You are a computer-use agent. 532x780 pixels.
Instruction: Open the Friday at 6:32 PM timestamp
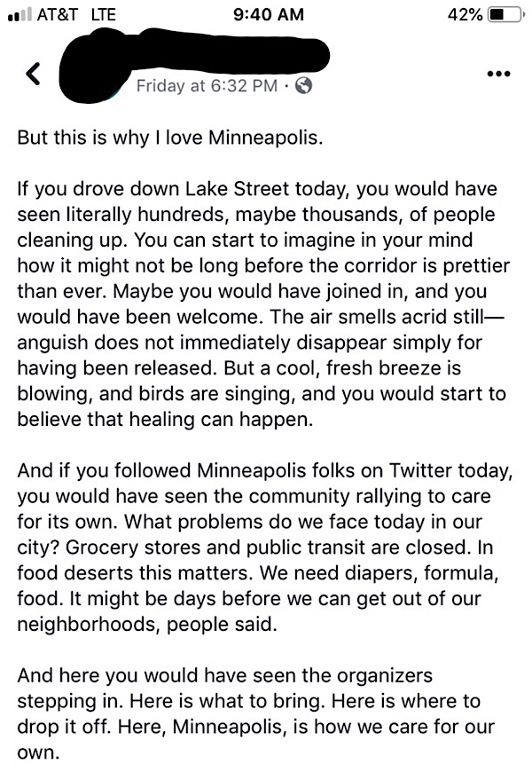point(207,85)
